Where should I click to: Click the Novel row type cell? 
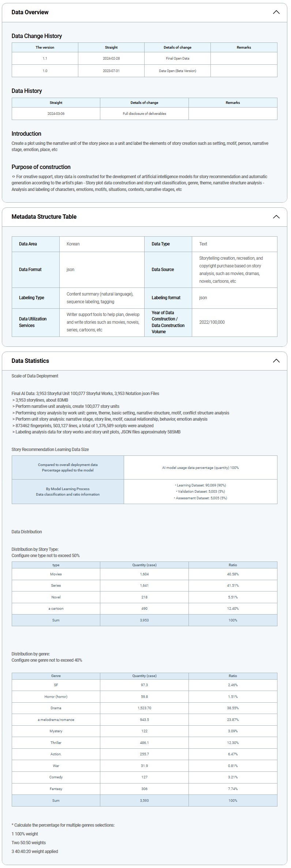click(56, 597)
